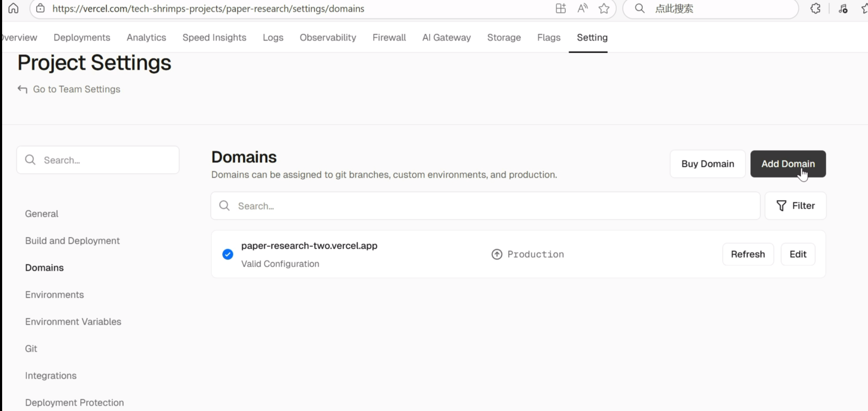Viewport: 868px width, 411px height.
Task: Focus the sidebar settings Search field
Action: click(x=98, y=160)
